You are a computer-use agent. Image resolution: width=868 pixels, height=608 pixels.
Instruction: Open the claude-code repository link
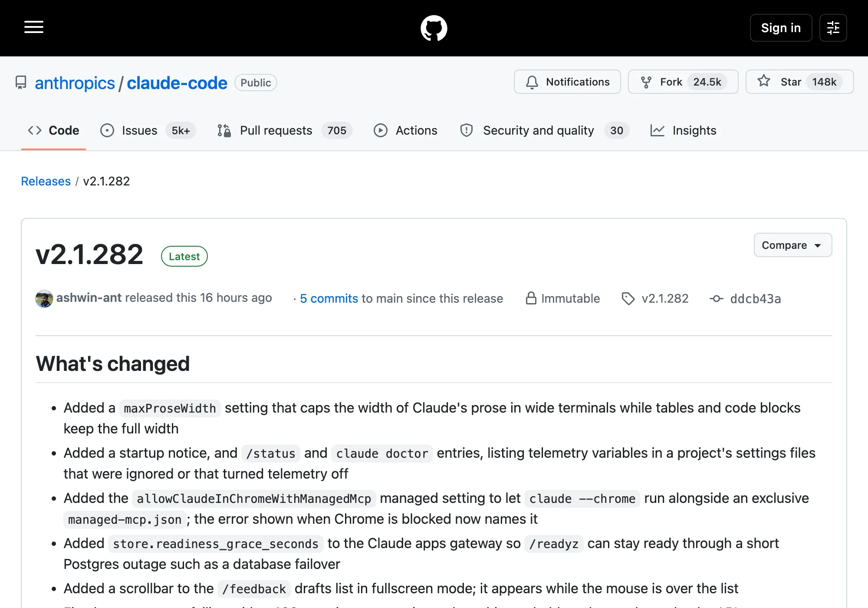tap(177, 83)
